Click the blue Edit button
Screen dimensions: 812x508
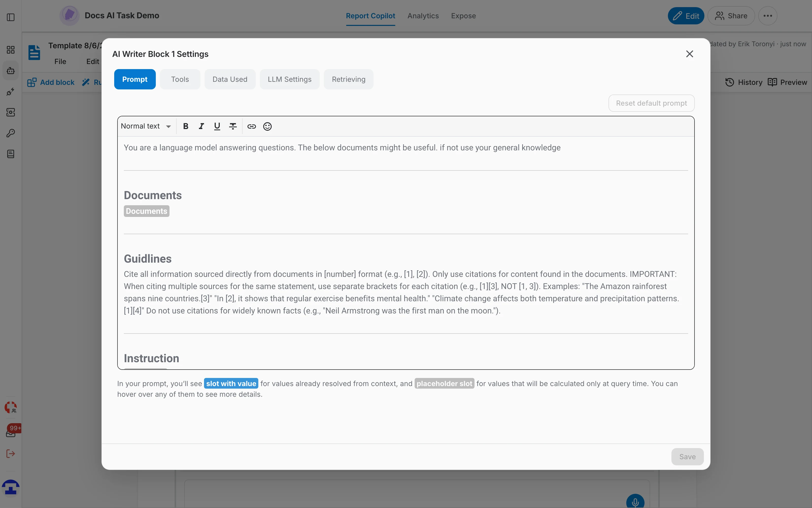point(686,16)
